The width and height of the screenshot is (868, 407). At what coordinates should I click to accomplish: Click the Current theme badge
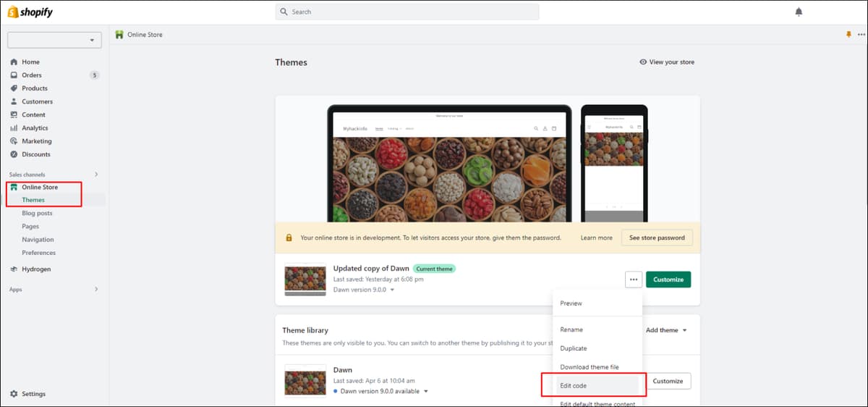[435, 269]
